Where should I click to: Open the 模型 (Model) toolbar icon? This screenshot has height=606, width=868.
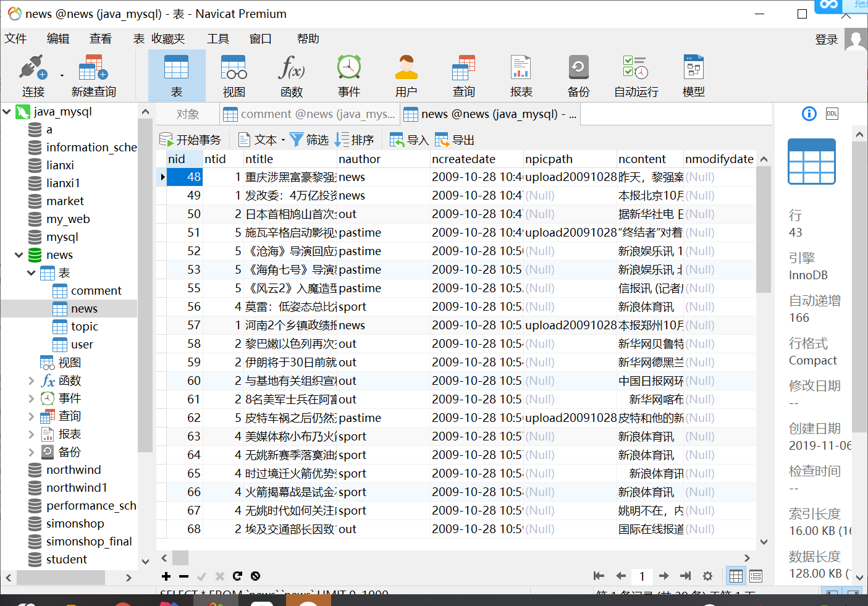[693, 74]
